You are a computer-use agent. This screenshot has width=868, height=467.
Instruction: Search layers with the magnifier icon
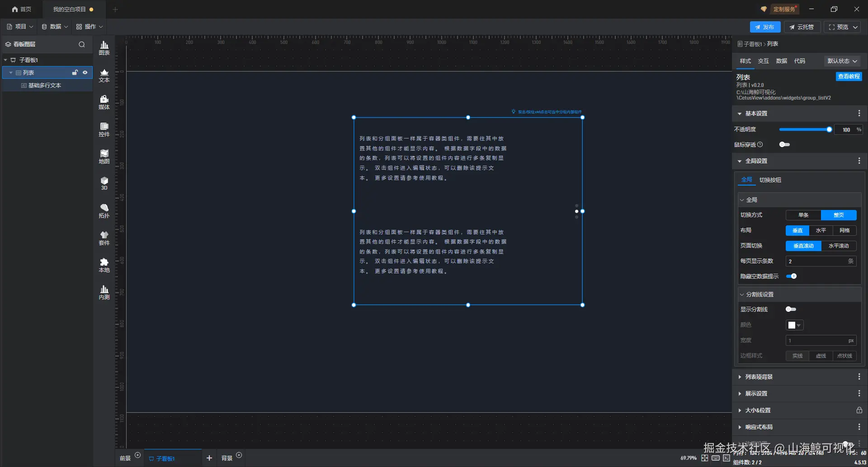[82, 44]
